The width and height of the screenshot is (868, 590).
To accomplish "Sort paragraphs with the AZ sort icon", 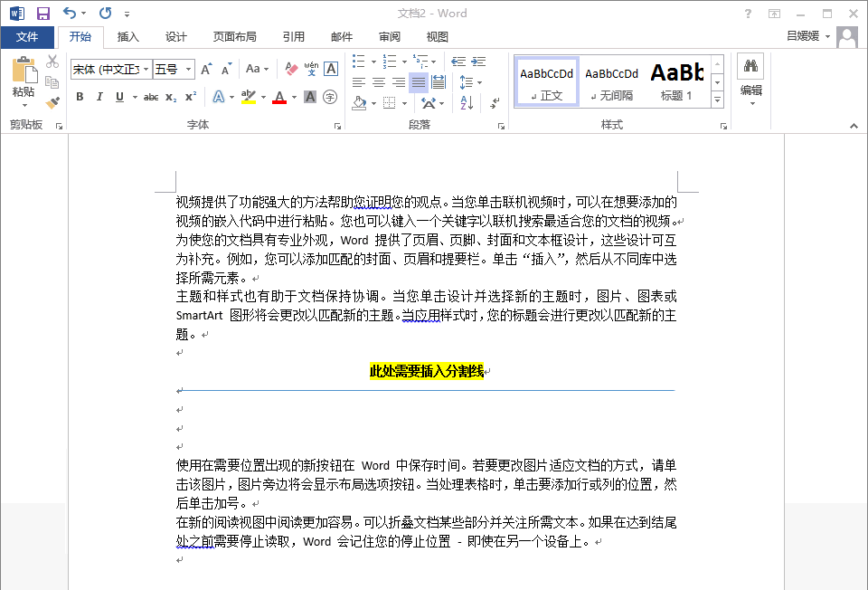I will coord(466,104).
